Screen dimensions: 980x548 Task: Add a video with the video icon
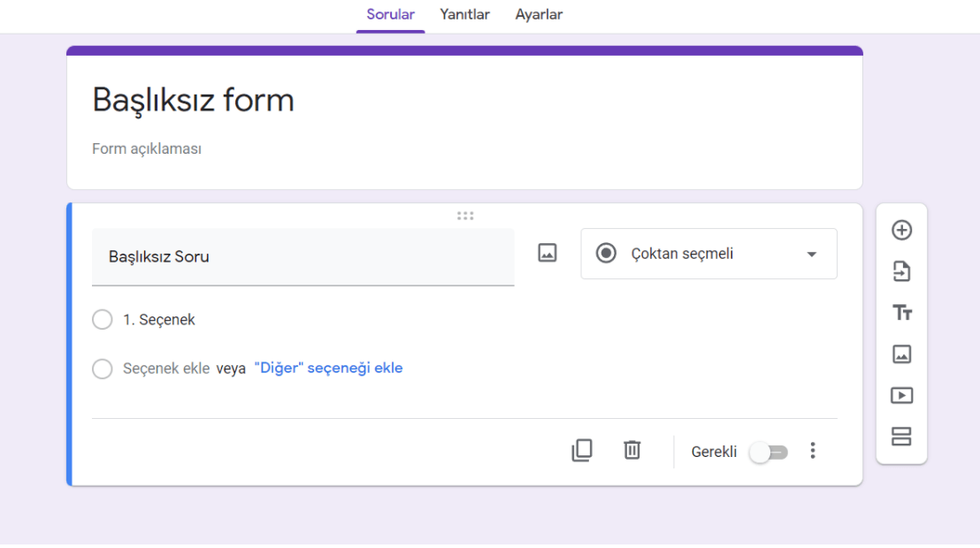901,395
